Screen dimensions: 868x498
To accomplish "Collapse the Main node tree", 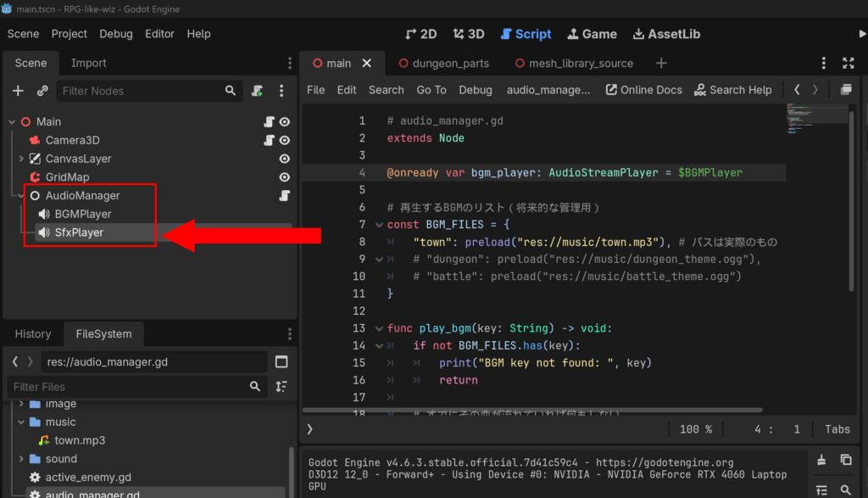I will pyautogui.click(x=12, y=121).
